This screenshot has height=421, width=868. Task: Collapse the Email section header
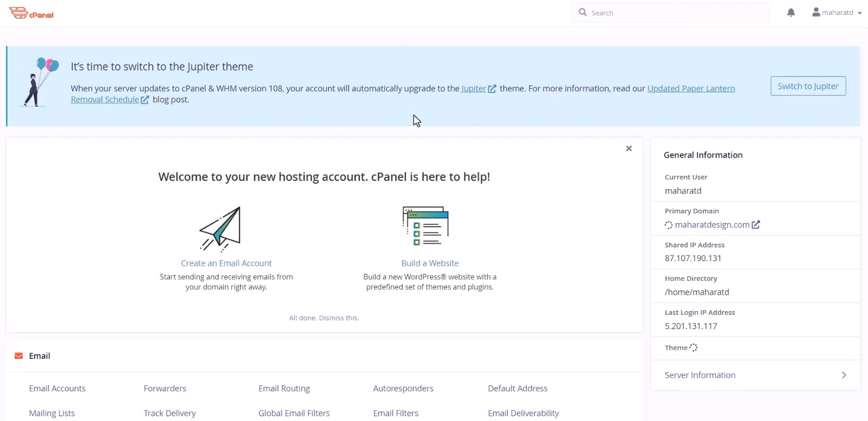pyautogui.click(x=324, y=356)
